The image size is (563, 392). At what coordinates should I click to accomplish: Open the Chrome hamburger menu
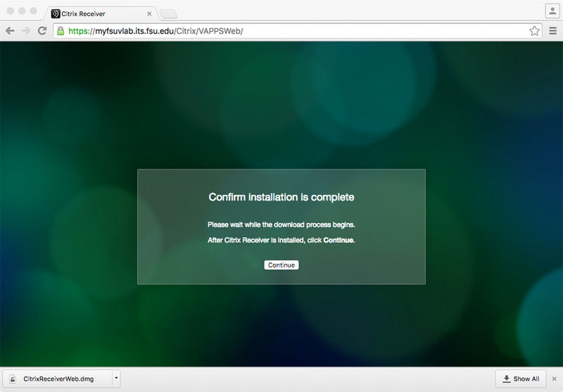pyautogui.click(x=553, y=31)
